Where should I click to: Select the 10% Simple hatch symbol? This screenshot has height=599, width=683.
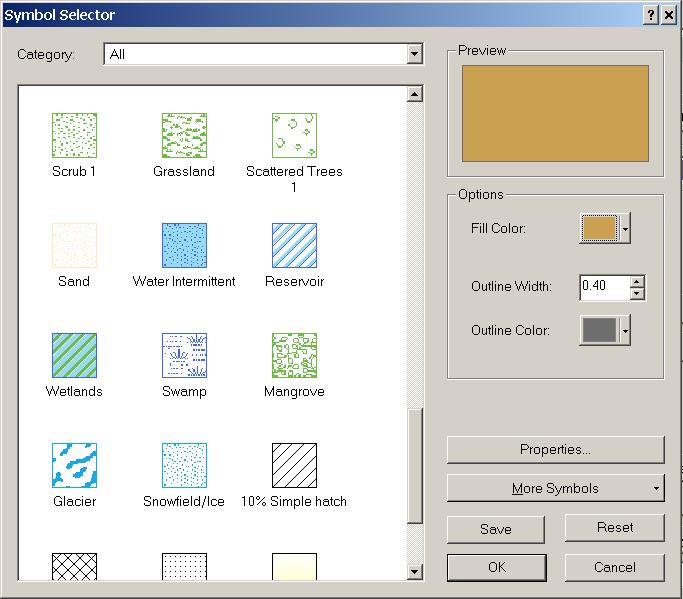click(x=294, y=465)
